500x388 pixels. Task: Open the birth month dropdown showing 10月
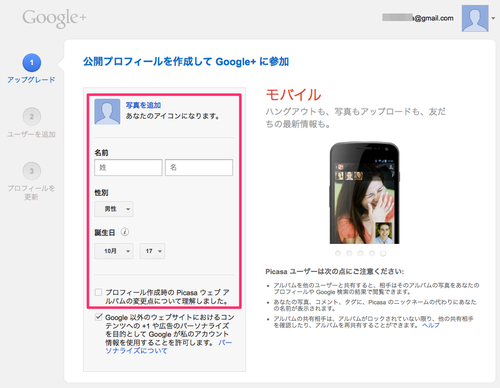click(x=114, y=251)
